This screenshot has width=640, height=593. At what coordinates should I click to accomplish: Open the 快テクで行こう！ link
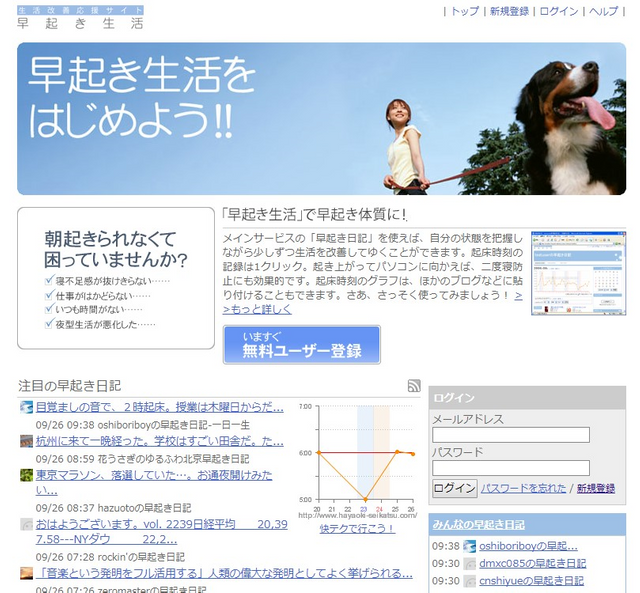(x=357, y=529)
